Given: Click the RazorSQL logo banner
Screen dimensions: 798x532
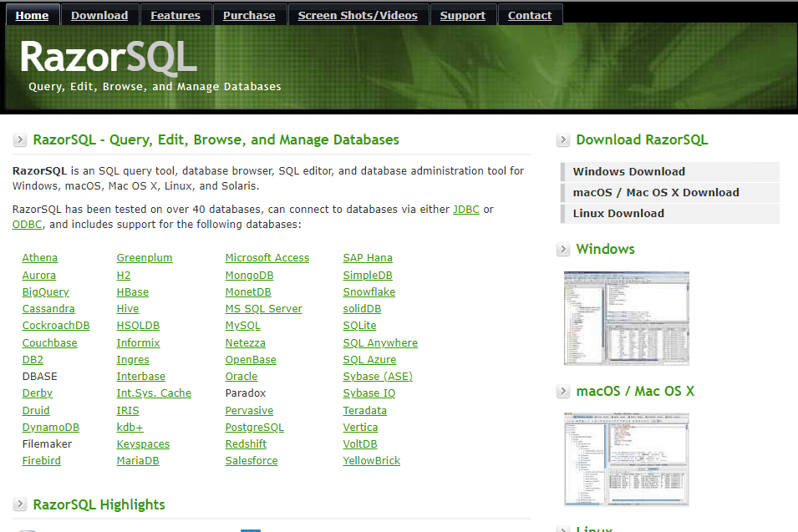Looking at the screenshot, I should click(x=108, y=57).
